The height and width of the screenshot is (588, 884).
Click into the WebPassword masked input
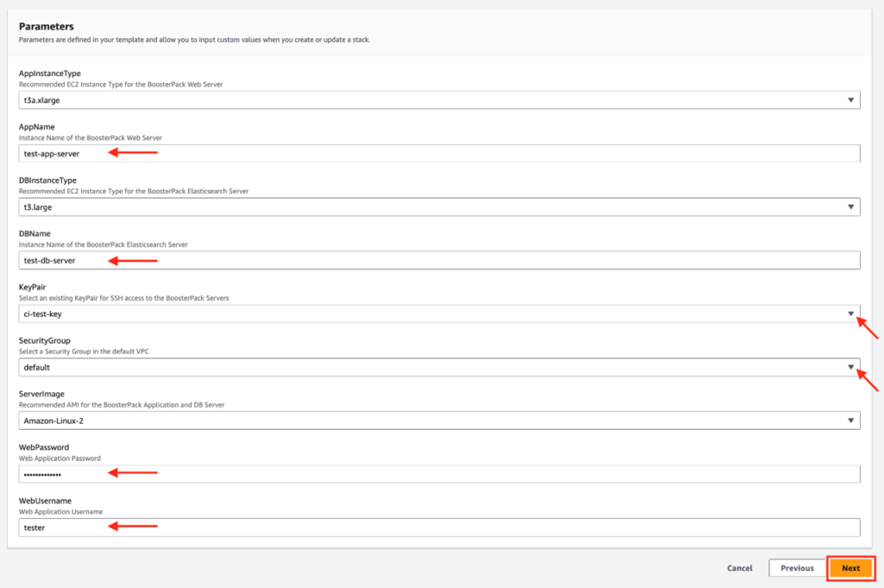pos(439,474)
